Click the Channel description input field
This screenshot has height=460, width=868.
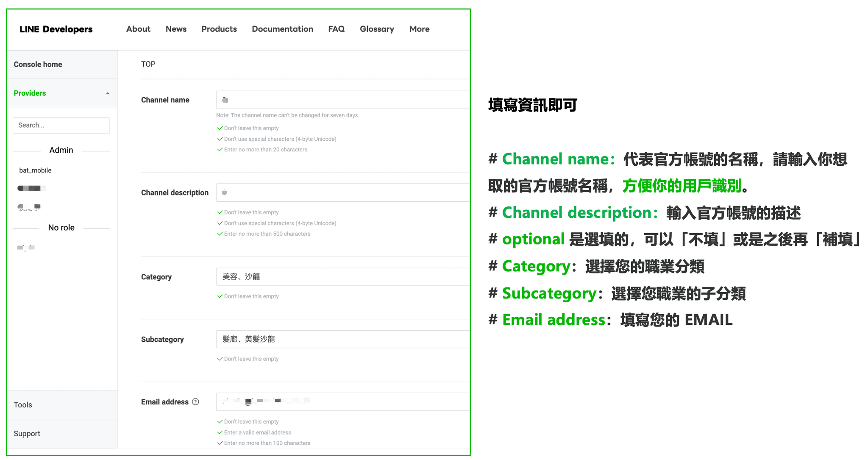point(342,193)
